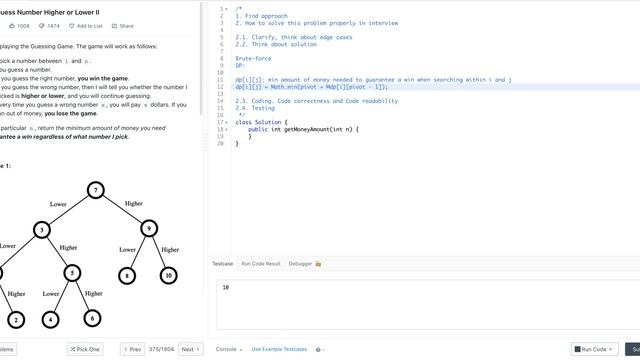Click the comment '2.4. Testing'

255,108
